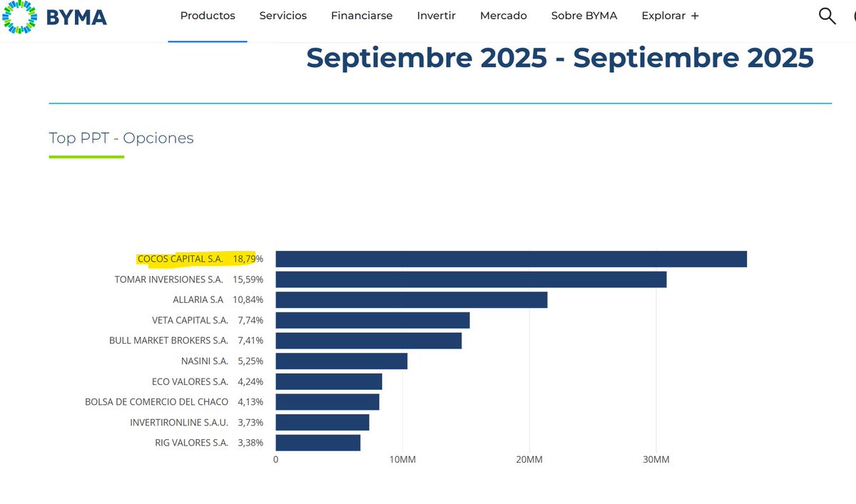The image size is (856, 504).
Task: Select the COCOS CAPITAL S.A. label
Action: (x=180, y=259)
